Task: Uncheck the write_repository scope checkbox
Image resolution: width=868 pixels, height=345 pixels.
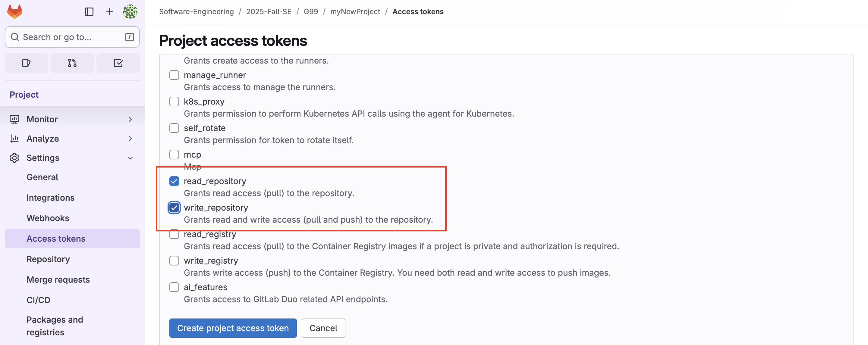Action: (174, 208)
